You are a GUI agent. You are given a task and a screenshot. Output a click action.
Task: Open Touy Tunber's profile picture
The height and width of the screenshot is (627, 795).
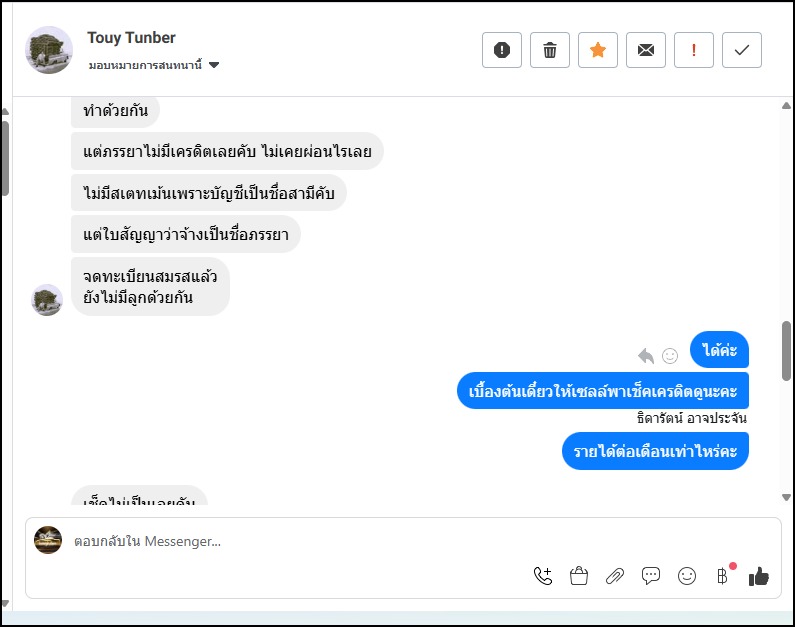49,50
